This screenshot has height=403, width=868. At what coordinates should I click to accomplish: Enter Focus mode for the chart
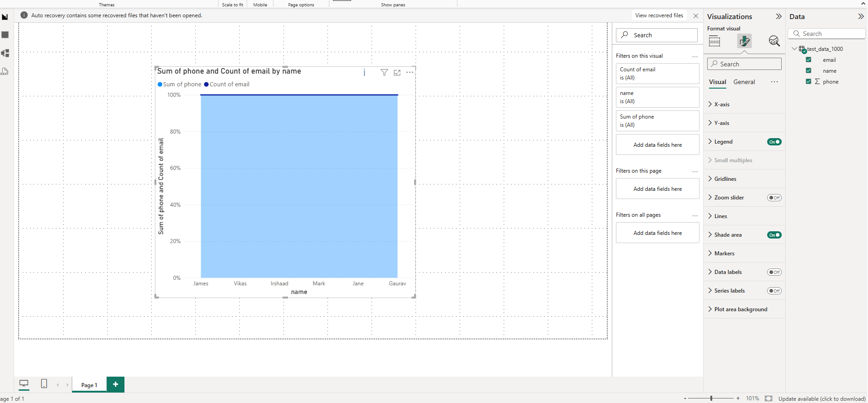397,73
